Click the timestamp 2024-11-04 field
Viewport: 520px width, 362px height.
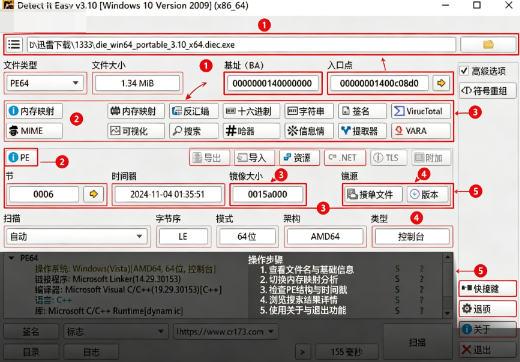[167, 194]
